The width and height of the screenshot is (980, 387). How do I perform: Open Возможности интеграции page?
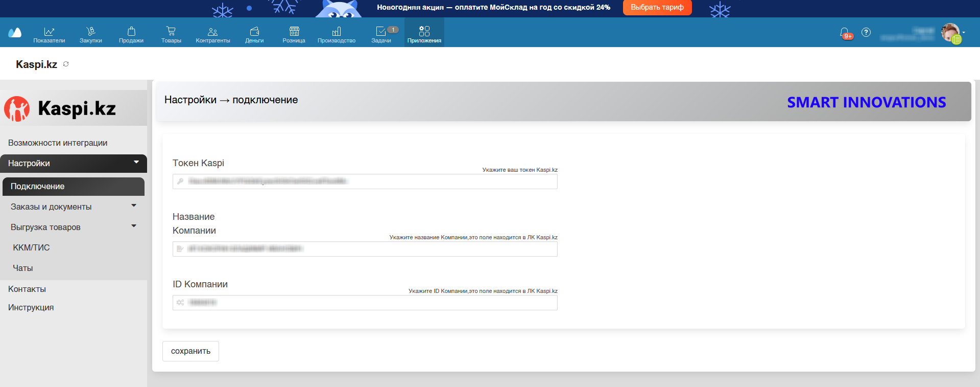pos(58,143)
